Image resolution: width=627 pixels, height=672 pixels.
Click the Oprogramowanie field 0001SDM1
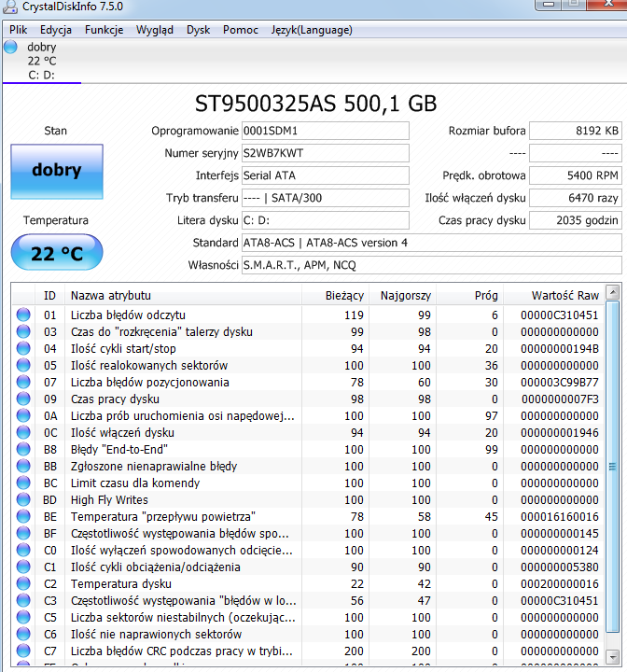[326, 131]
